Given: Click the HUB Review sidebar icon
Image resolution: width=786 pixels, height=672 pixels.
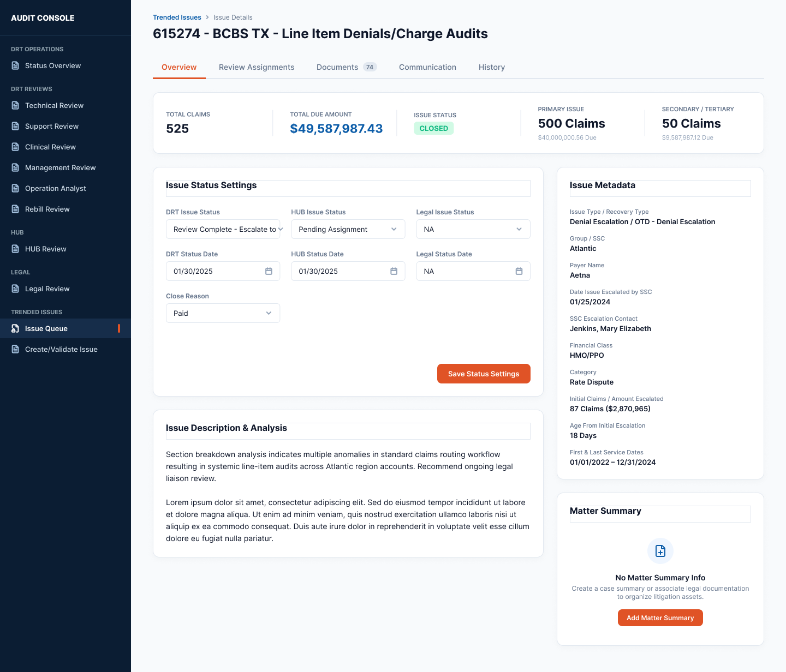Looking at the screenshot, I should tap(15, 249).
